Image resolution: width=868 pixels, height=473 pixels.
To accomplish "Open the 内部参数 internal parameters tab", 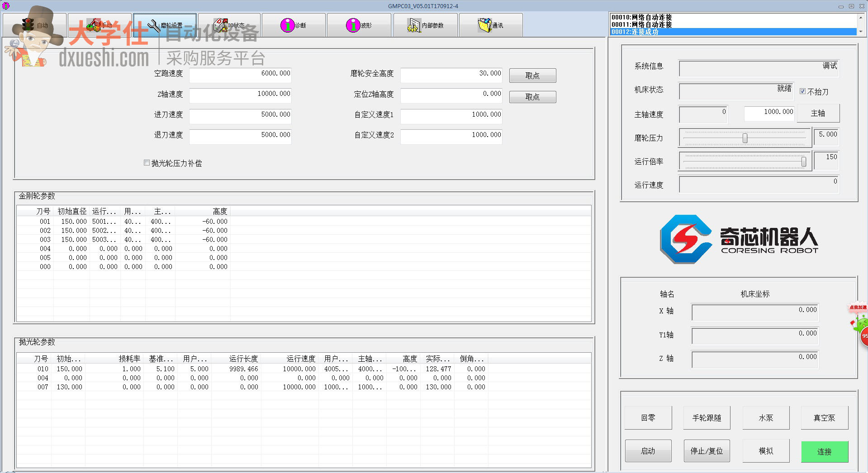I will pos(426,25).
